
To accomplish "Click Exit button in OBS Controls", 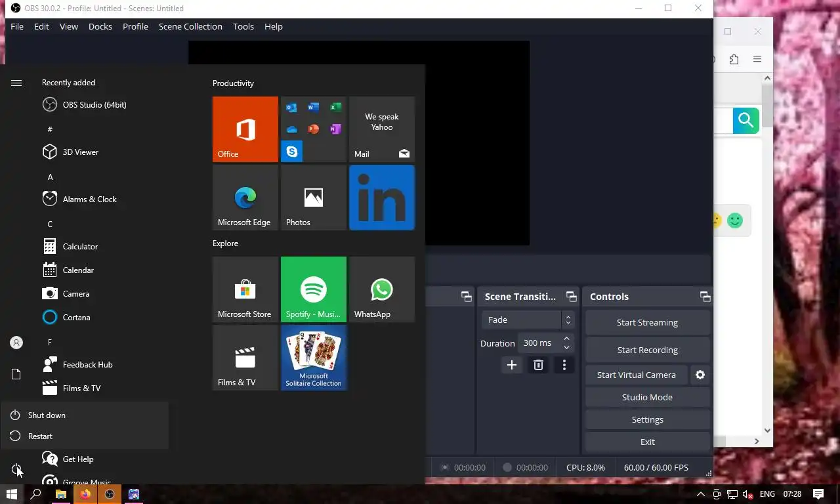I will coord(647,442).
